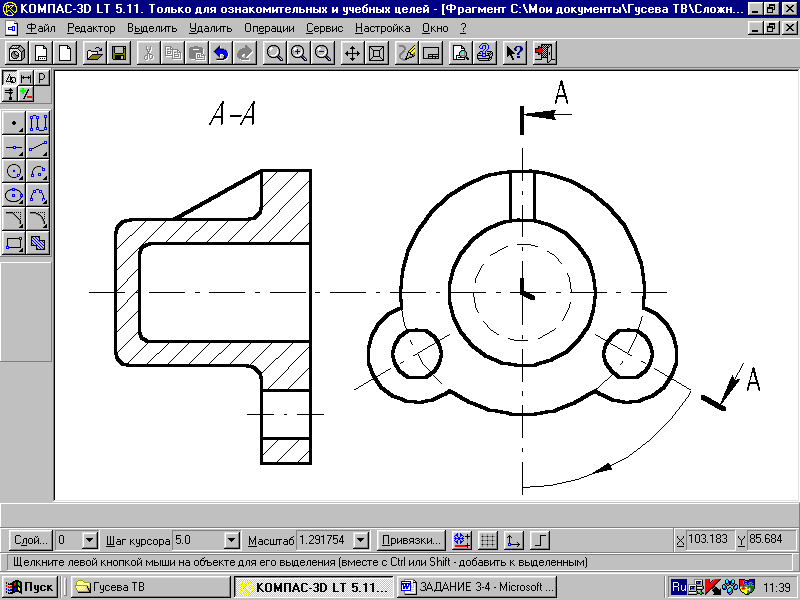Open the Выделить menu
This screenshot has width=800, height=600.
click(x=152, y=29)
